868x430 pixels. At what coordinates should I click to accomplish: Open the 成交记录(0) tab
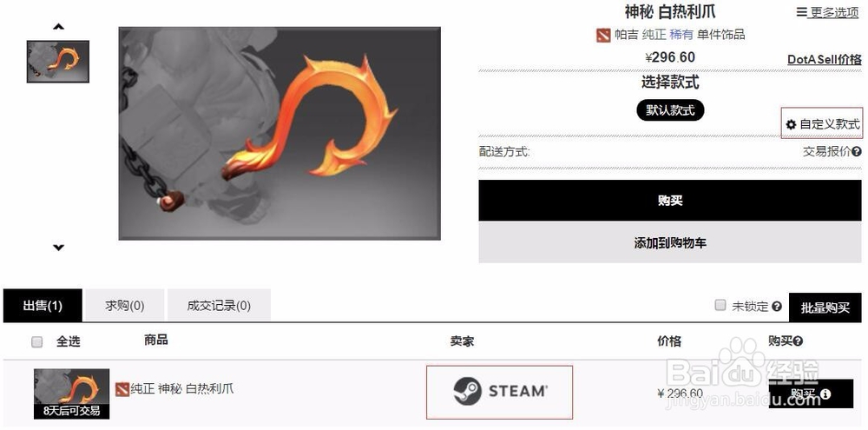point(219,305)
